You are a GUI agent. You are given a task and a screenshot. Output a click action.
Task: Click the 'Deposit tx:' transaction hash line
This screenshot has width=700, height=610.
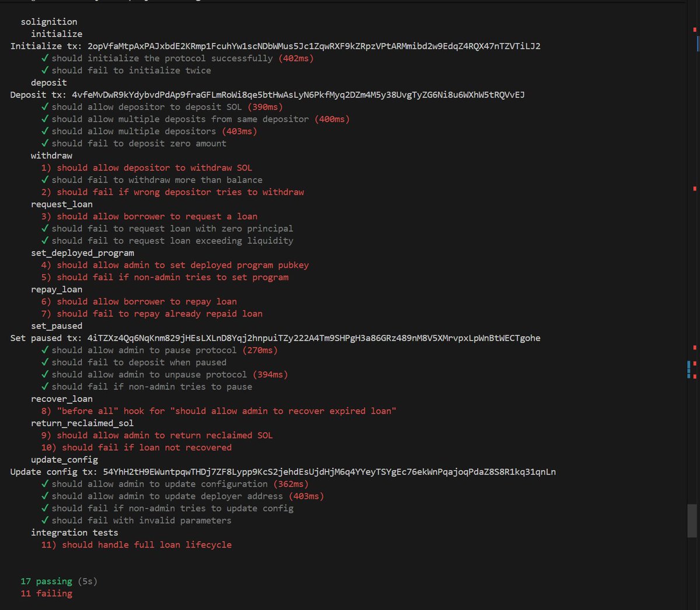click(x=267, y=94)
